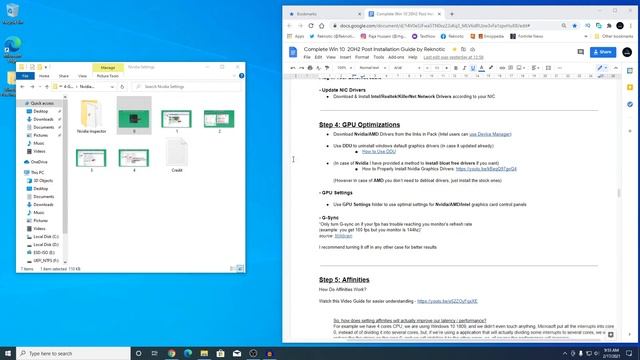
Task: Open the Docs home icon
Action: click(x=293, y=52)
